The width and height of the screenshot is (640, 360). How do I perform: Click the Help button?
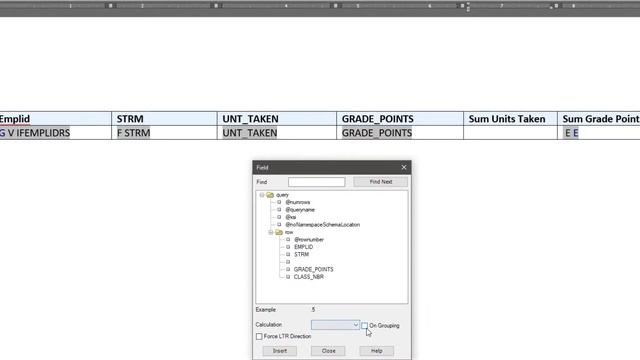[x=376, y=351]
